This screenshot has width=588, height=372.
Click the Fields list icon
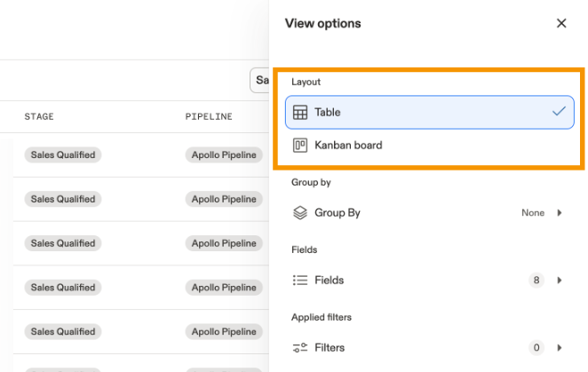click(x=300, y=281)
